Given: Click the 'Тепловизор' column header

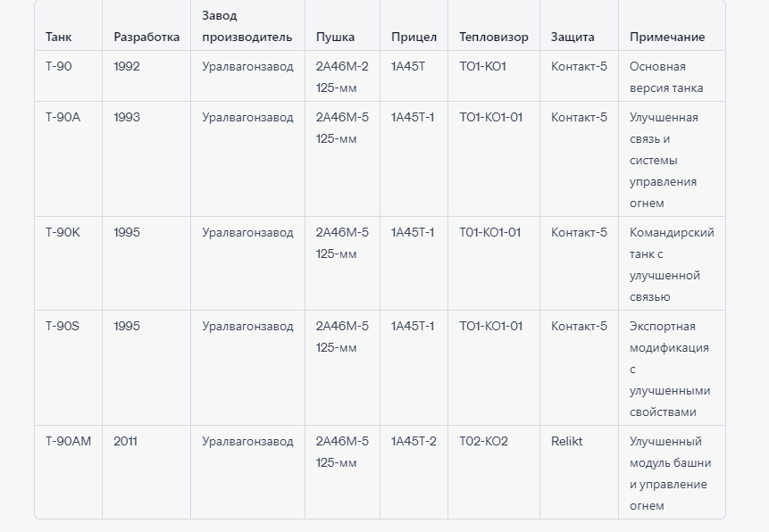Looking at the screenshot, I should click(494, 37).
